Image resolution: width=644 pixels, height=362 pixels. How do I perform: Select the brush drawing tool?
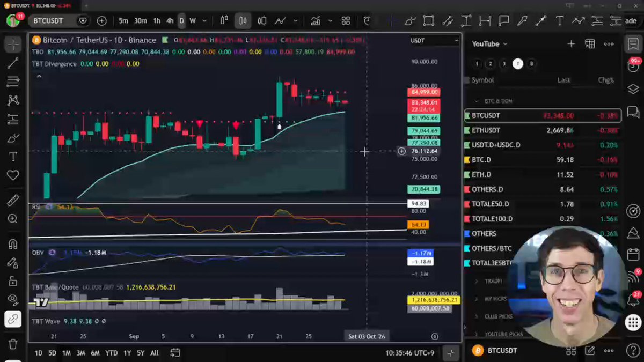coord(13,138)
